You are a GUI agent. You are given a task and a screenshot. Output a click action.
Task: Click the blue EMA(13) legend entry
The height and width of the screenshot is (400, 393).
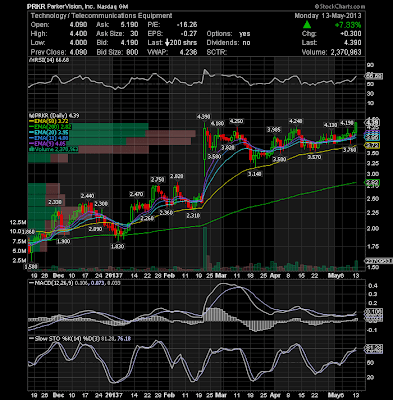click(x=49, y=138)
